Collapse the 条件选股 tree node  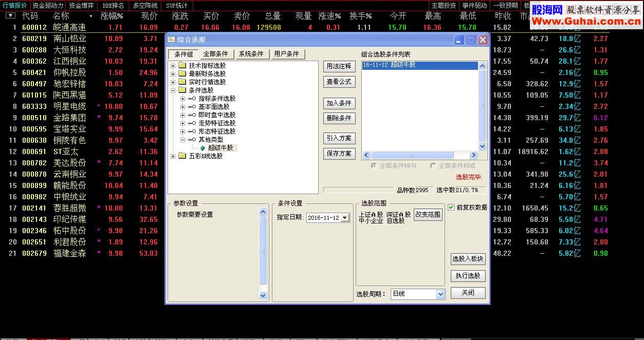point(173,90)
